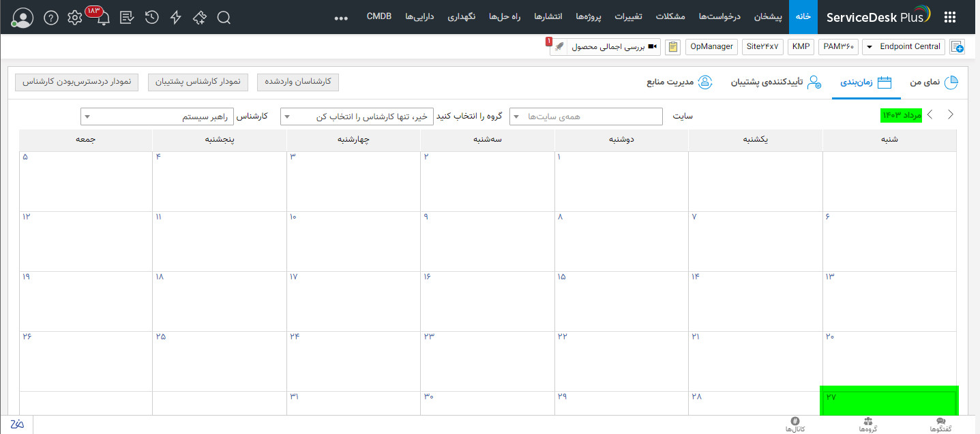Open گفتگوها chats icon in bottom bar
Image resolution: width=980 pixels, height=434 pixels.
coord(940,426)
